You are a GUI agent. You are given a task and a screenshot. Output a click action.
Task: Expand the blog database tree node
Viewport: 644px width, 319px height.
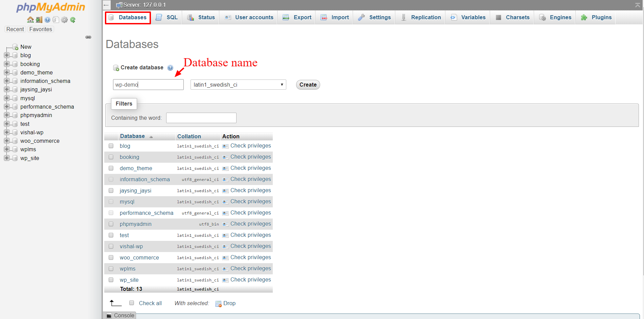coord(6,55)
